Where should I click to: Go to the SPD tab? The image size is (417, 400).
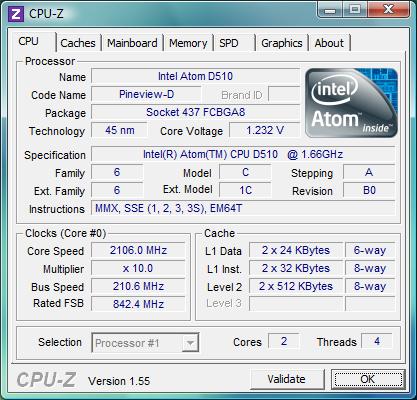(x=229, y=43)
